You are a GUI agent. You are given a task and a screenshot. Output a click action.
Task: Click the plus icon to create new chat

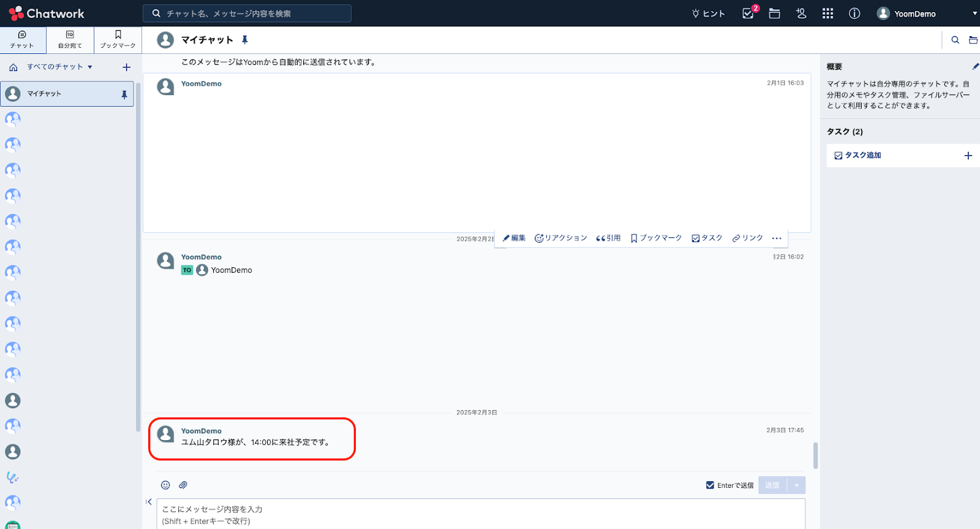[127, 67]
